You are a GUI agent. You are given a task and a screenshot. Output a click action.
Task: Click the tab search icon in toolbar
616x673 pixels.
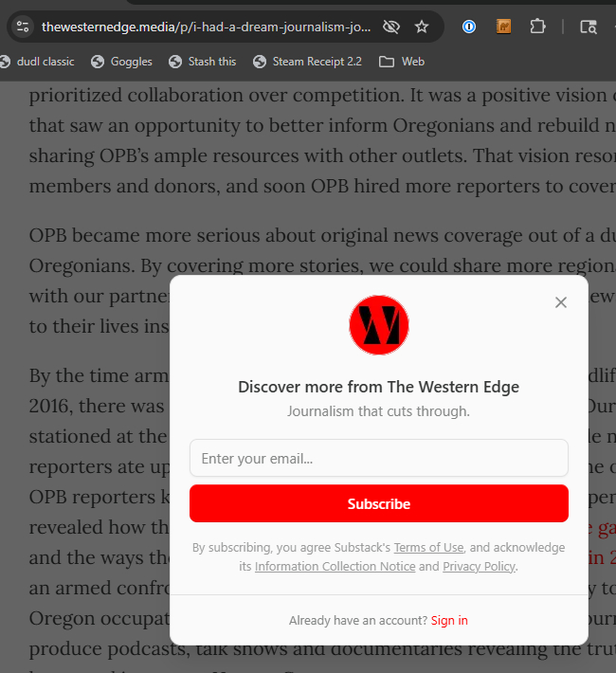click(x=589, y=27)
